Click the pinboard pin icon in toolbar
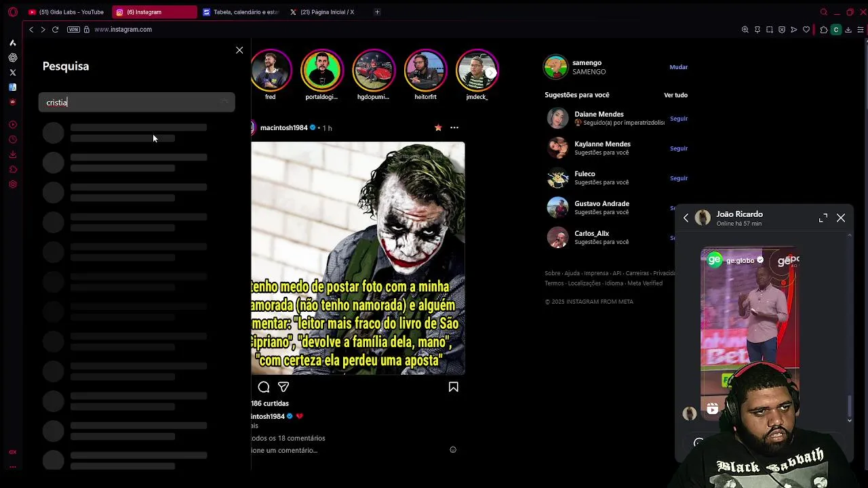This screenshot has height=488, width=868. coord(757,30)
